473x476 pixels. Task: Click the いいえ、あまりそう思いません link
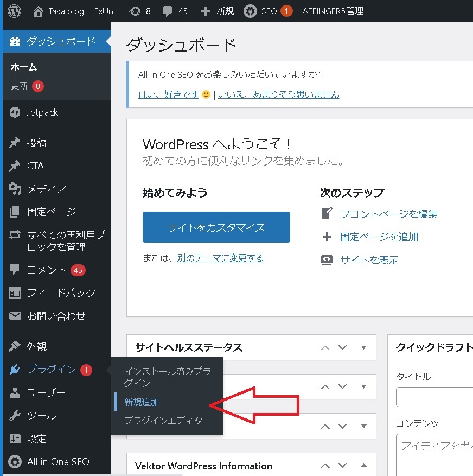point(278,95)
